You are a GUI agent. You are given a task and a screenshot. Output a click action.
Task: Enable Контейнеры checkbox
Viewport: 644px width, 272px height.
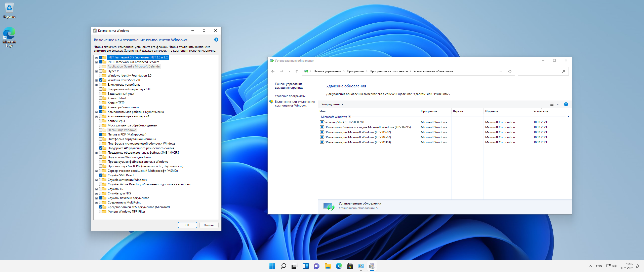click(101, 121)
